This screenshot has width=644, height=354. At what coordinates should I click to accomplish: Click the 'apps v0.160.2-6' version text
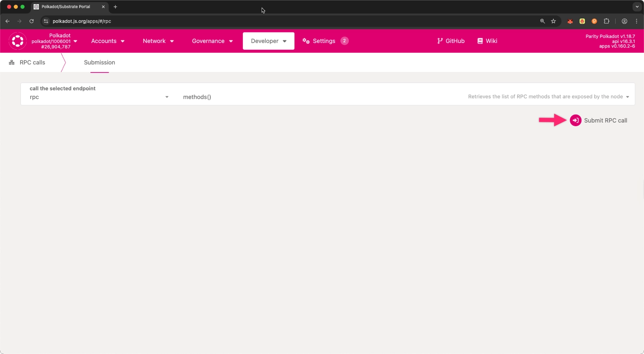617,46
